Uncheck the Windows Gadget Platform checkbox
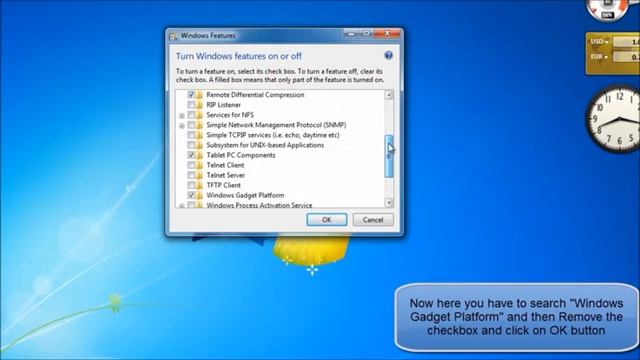Viewport: 640px width, 360px height. (191, 195)
